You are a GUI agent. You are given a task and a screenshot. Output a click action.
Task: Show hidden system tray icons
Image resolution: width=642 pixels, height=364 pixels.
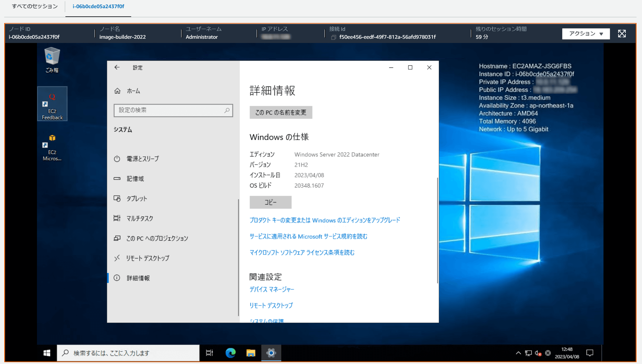click(518, 353)
